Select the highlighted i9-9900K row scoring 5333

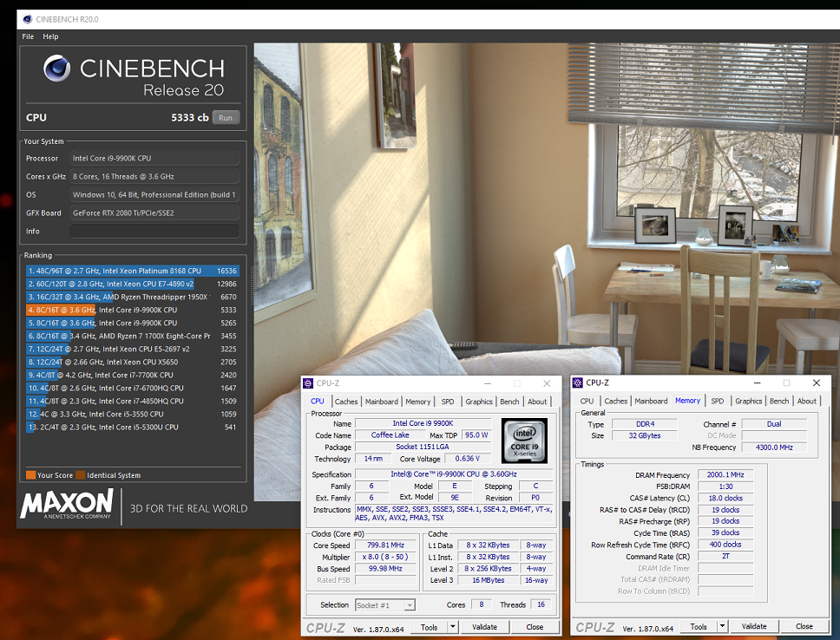[x=132, y=310]
